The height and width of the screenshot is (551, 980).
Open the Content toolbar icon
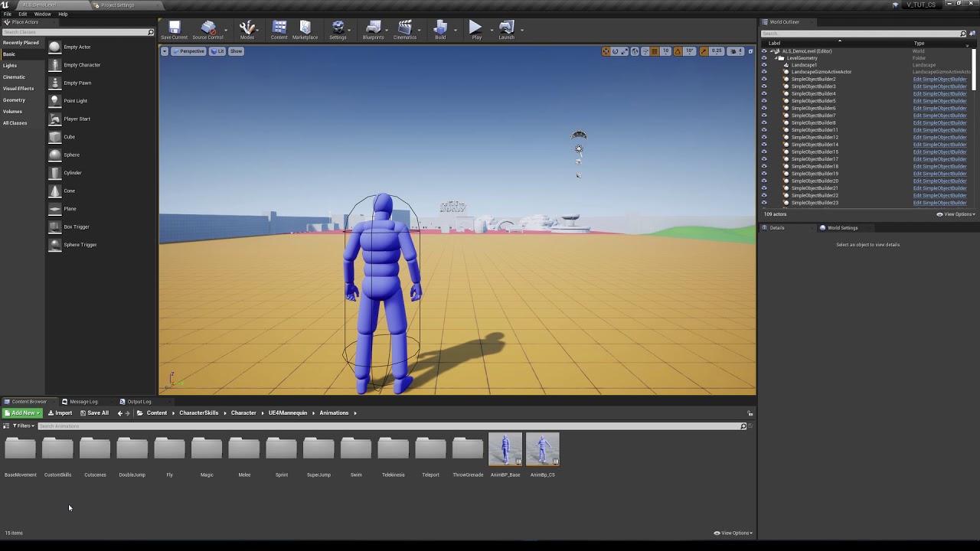click(279, 31)
